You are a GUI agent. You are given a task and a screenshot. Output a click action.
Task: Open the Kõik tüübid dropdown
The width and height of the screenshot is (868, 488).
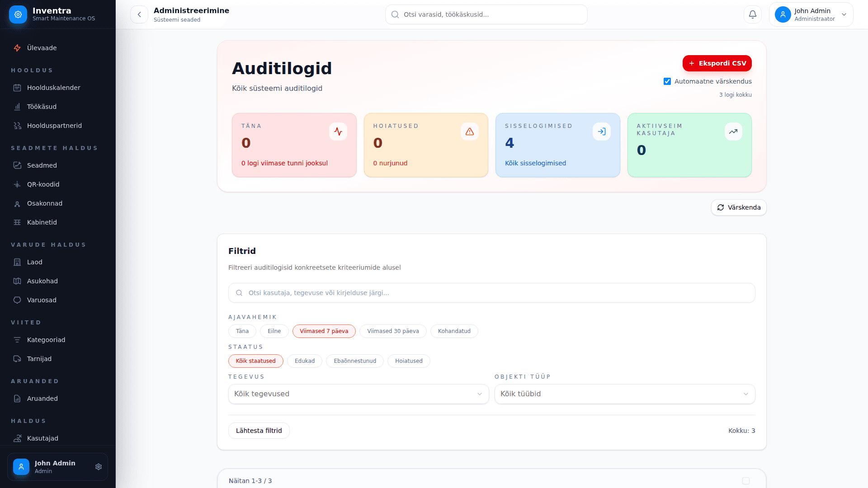pos(624,394)
